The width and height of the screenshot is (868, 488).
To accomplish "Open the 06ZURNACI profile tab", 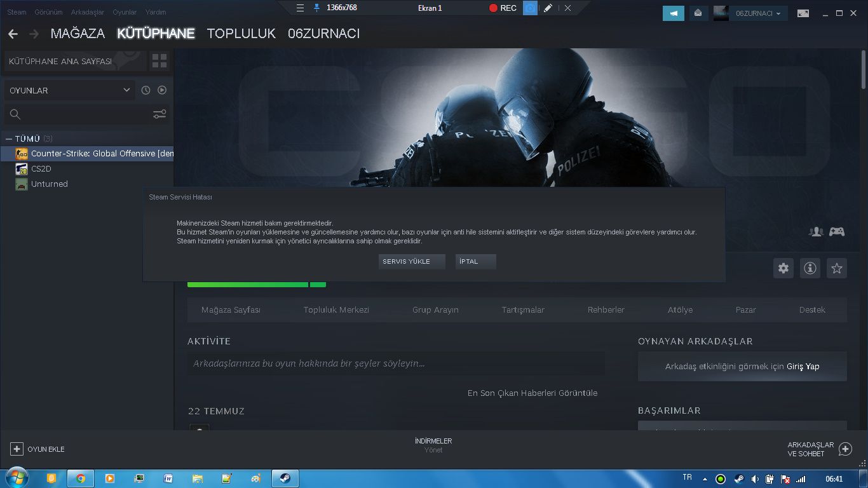I will tap(323, 34).
